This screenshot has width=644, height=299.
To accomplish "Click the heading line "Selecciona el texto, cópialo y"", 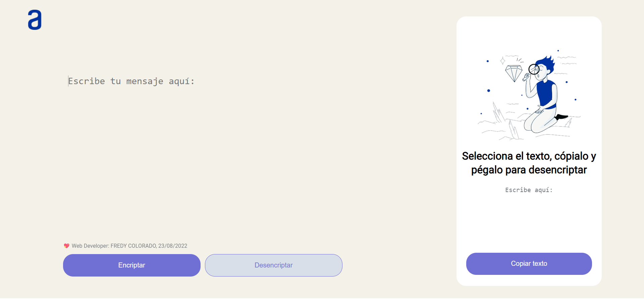I will point(529,156).
